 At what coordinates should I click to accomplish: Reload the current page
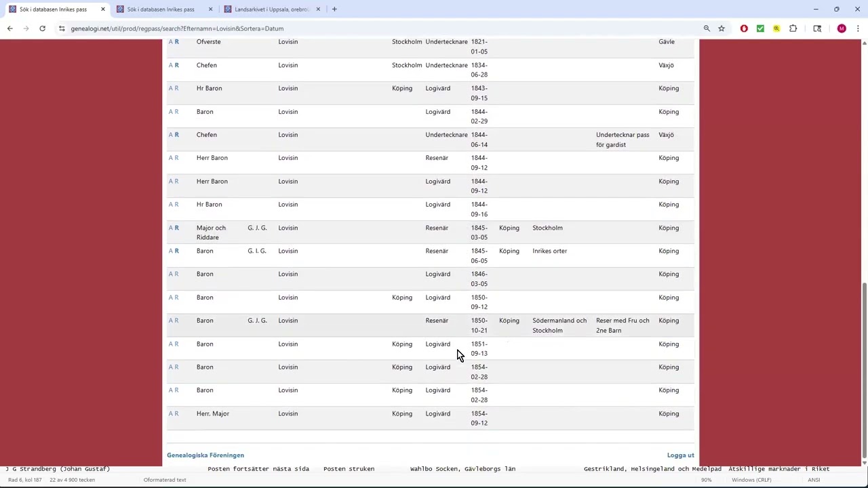click(x=42, y=28)
